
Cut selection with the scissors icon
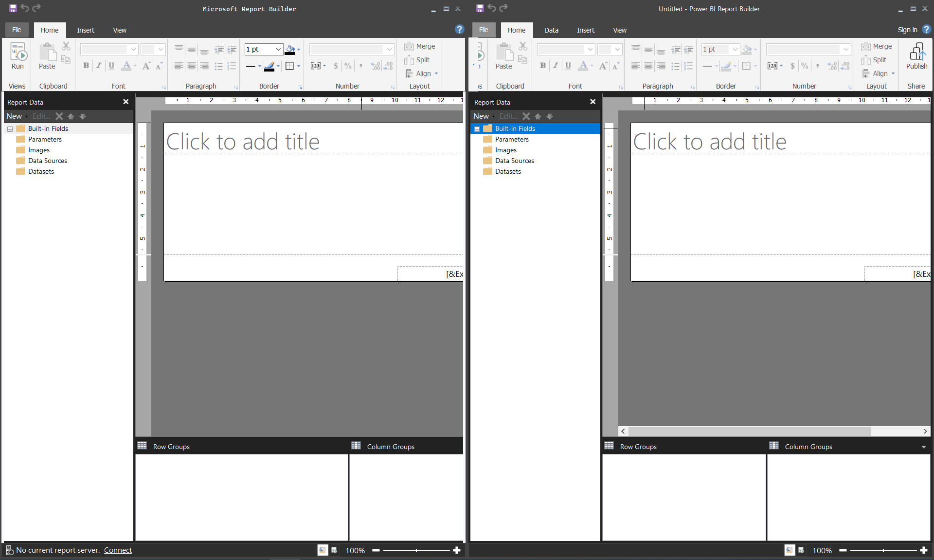[66, 46]
